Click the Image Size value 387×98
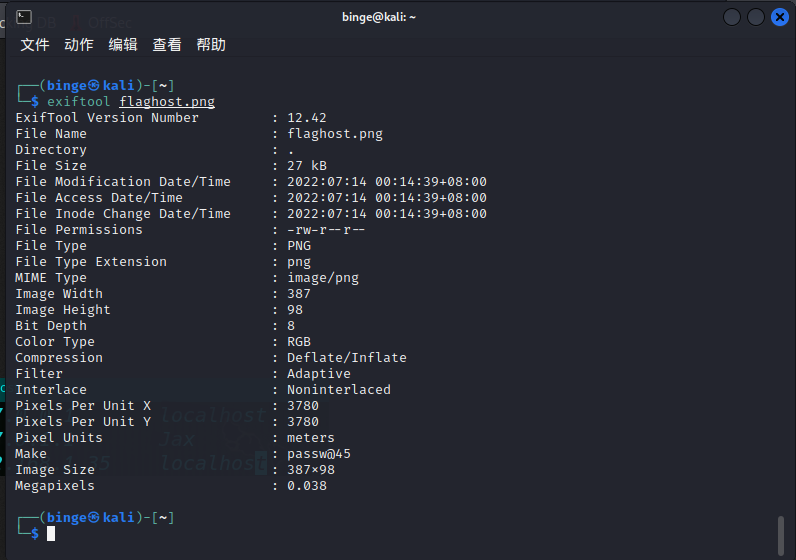 point(311,470)
